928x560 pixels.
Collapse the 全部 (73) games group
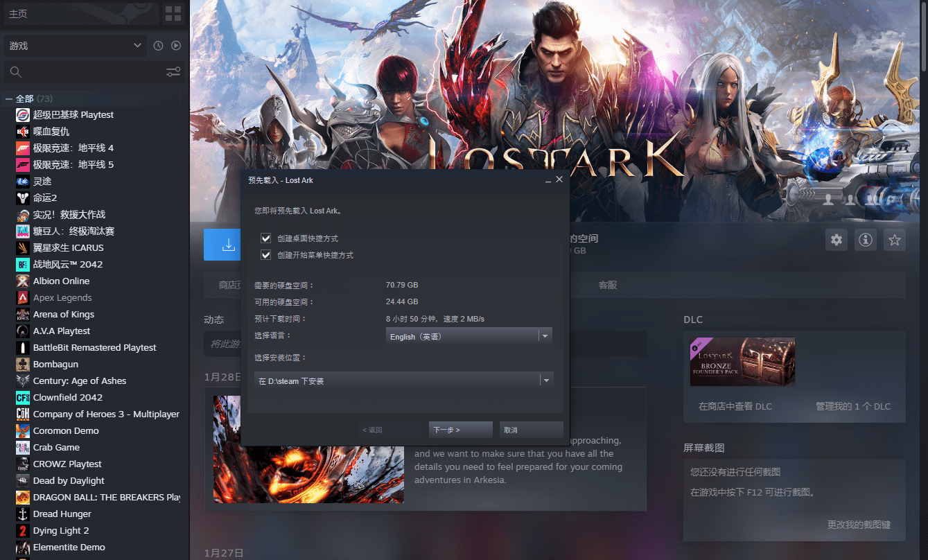(x=9, y=98)
